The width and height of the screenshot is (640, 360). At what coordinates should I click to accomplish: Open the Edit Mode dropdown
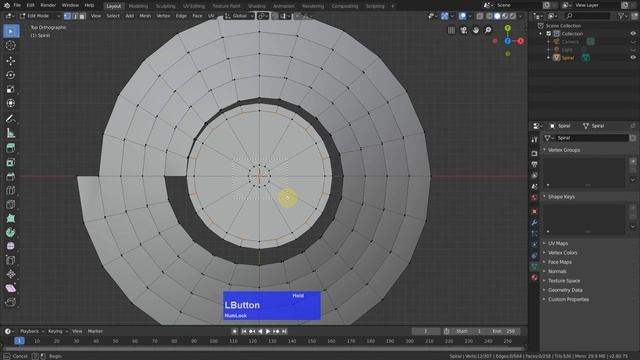40,16
